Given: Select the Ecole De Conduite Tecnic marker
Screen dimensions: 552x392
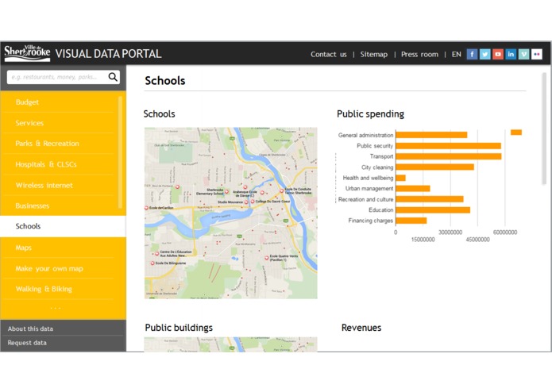Looking at the screenshot, I should [282, 190].
